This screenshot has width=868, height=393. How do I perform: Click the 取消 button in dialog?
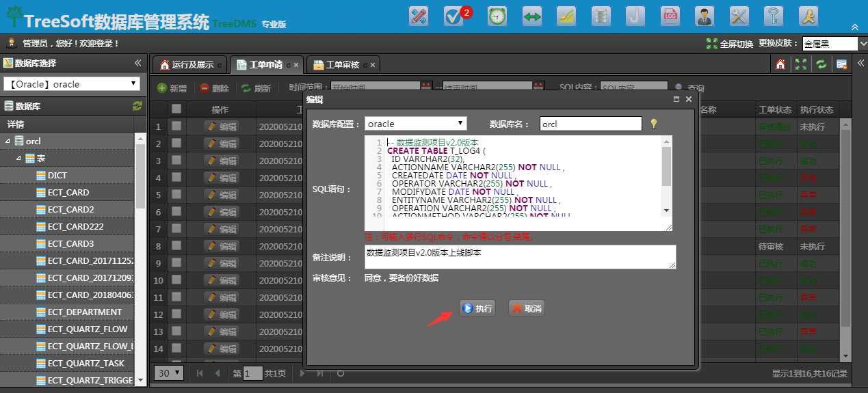point(527,308)
